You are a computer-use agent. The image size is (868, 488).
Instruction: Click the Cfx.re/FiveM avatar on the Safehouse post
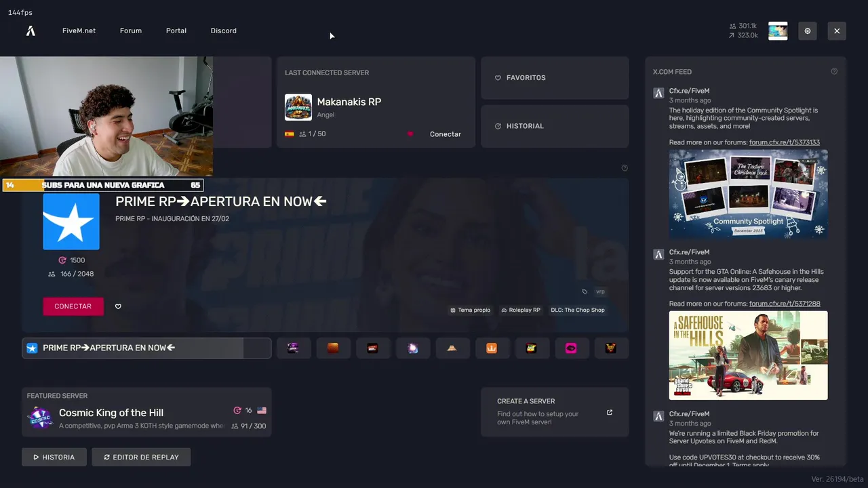[x=658, y=255]
